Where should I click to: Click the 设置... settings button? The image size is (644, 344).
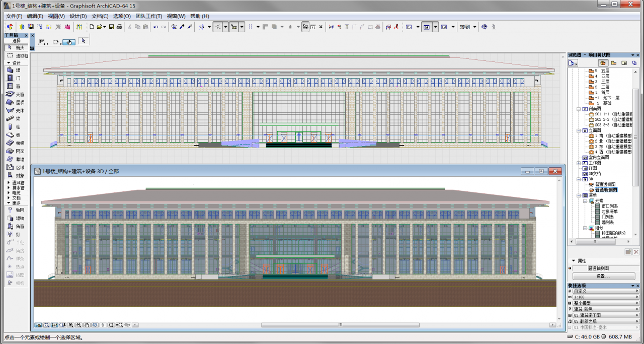point(602,276)
